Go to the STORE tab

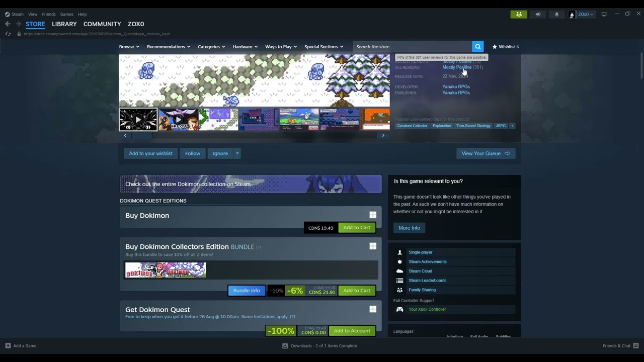tap(35, 24)
